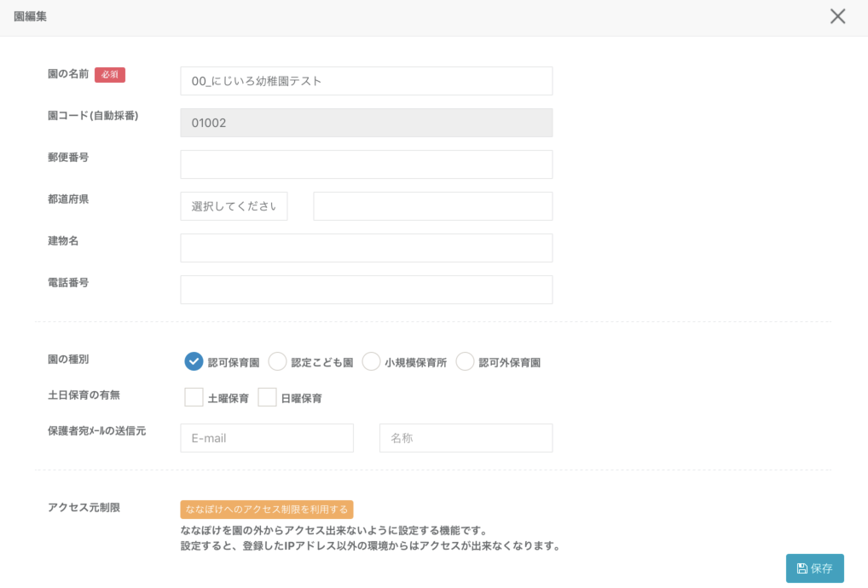This screenshot has width=868, height=588.
Task: Open the 都道府県 prefecture dropdown
Action: click(x=234, y=206)
